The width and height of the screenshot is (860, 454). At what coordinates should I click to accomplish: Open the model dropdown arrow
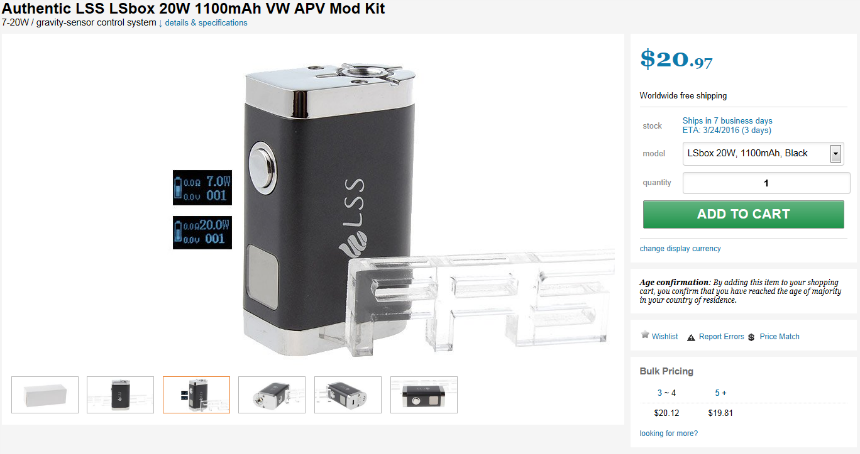(835, 154)
